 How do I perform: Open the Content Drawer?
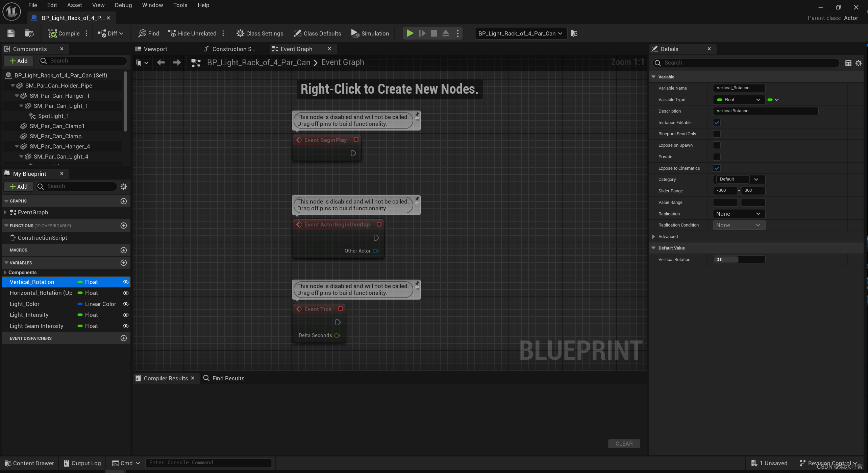[x=29, y=463]
